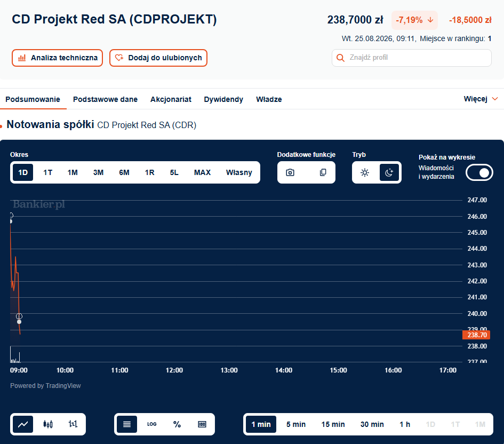Select 1 min interval
This screenshot has height=444, width=504.
261,424
